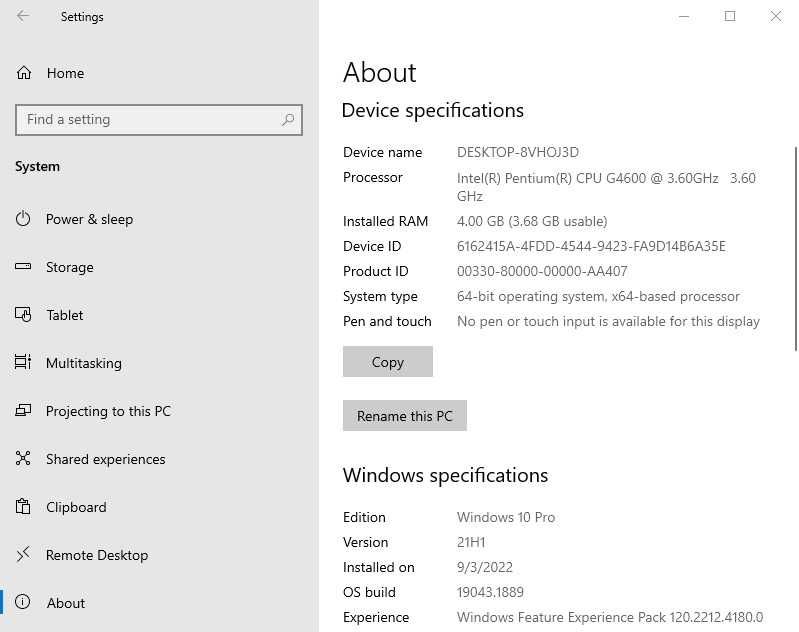Screen dimensions: 799x632
Task: Go to Remote Desktop settings
Action: [97, 555]
